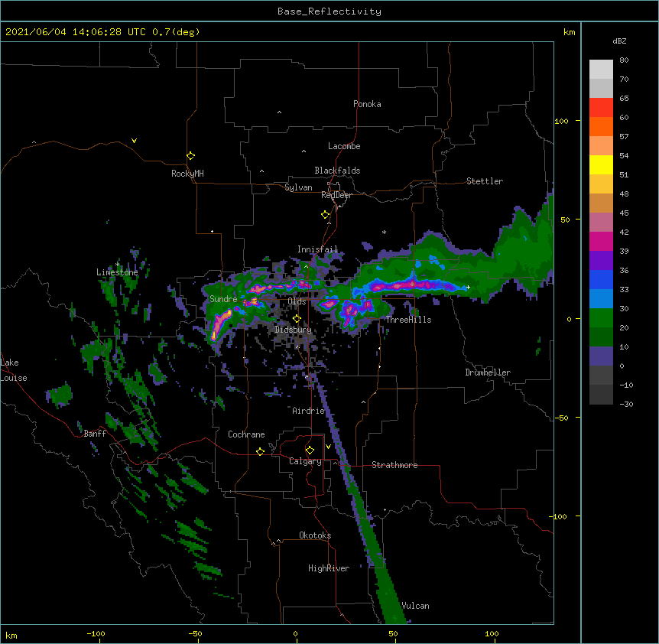The image size is (659, 644).
Task: Click the 80 value on dBZ legend
Action: click(624, 60)
